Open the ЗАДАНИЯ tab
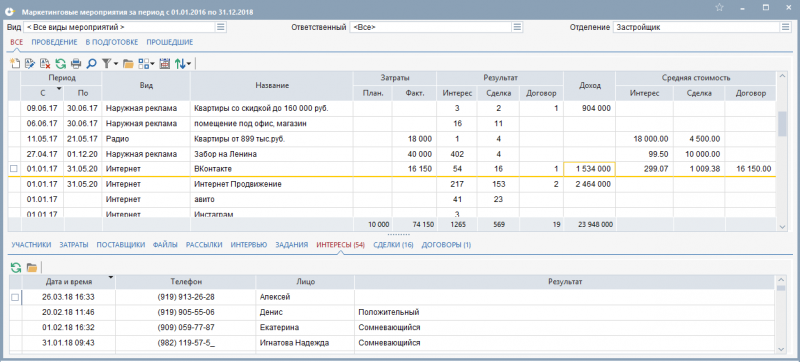Image resolution: width=800 pixels, height=362 pixels. (x=292, y=245)
